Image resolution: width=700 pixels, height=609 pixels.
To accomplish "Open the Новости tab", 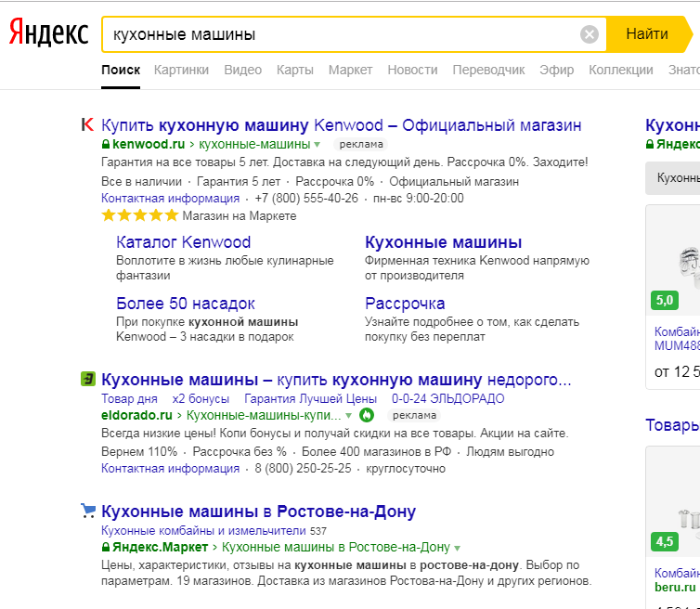I will pos(412,71).
